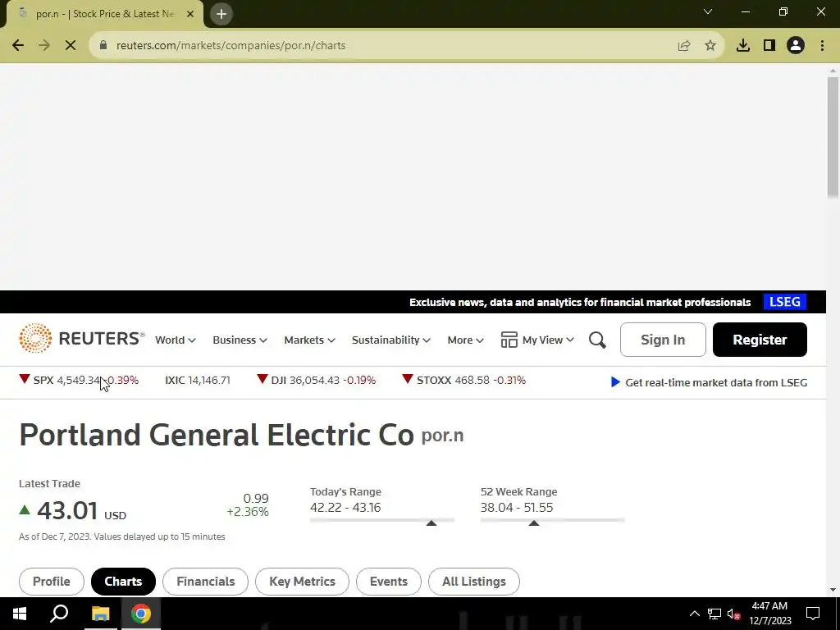Open Chrome downloads icon
The height and width of the screenshot is (630, 840).
743,46
